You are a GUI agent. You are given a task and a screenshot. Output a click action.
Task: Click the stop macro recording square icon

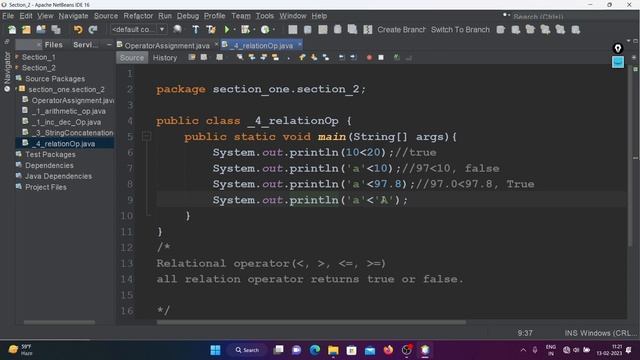coord(381,58)
